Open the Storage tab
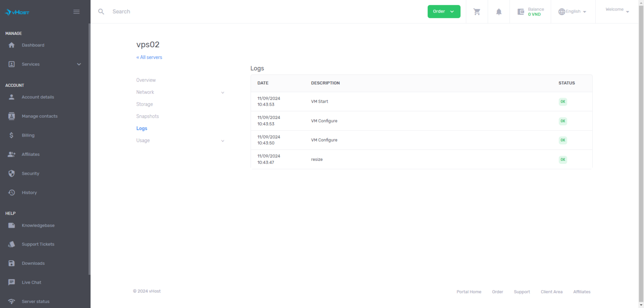The height and width of the screenshot is (308, 644). tap(145, 104)
